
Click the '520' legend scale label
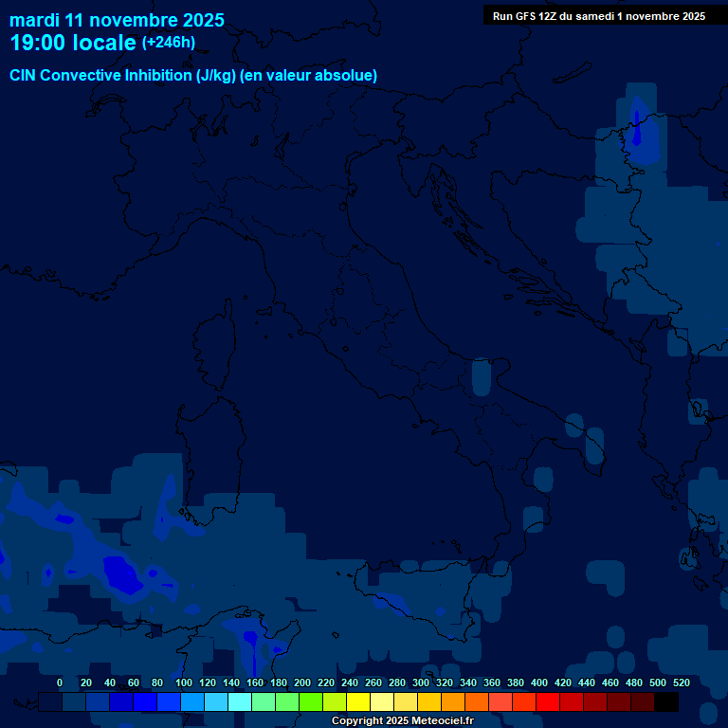pos(681,682)
